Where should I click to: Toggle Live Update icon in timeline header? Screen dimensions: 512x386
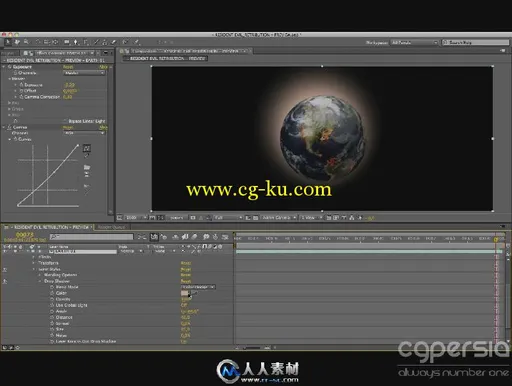tap(154, 237)
